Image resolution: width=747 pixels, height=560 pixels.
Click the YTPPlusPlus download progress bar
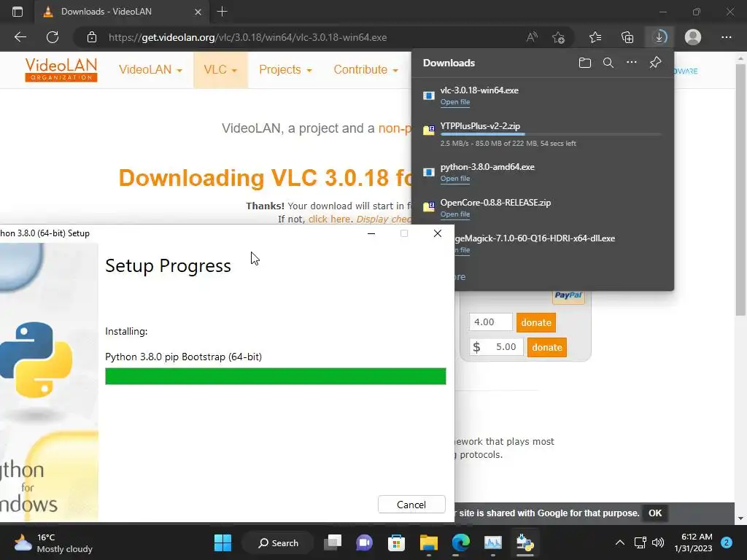551,134
